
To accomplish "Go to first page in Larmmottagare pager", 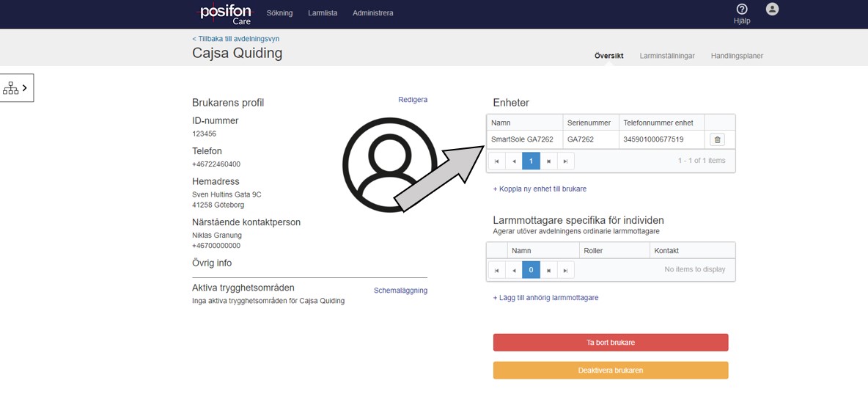I will click(x=496, y=270).
